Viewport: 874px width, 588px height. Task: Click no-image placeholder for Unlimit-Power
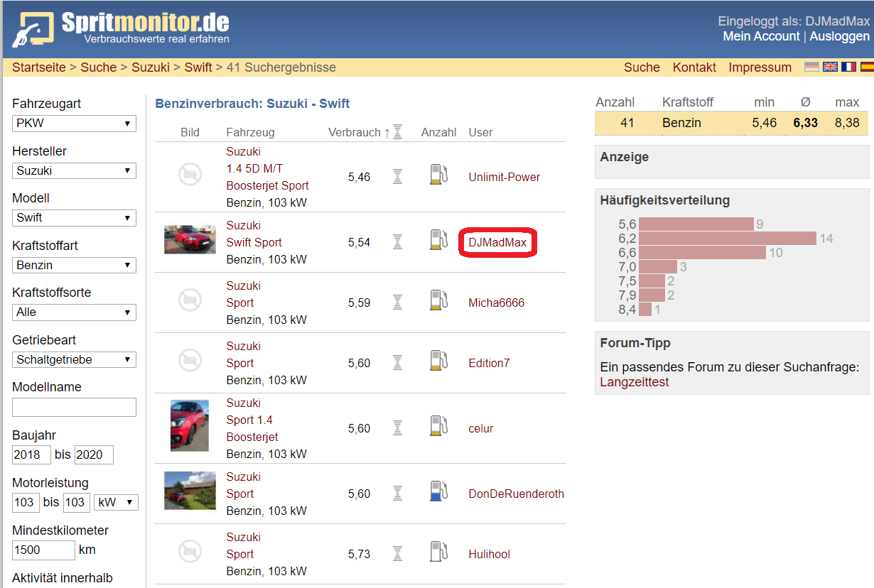point(190,175)
